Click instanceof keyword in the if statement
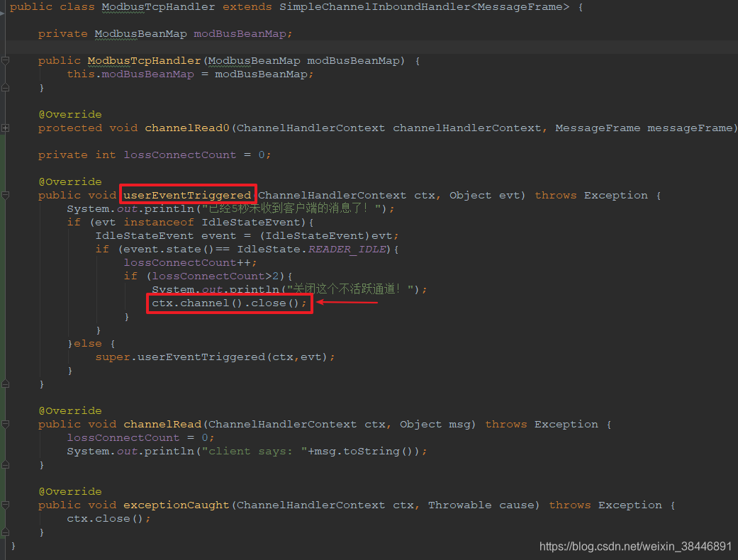Image resolution: width=738 pixels, height=560 pixels. click(159, 222)
